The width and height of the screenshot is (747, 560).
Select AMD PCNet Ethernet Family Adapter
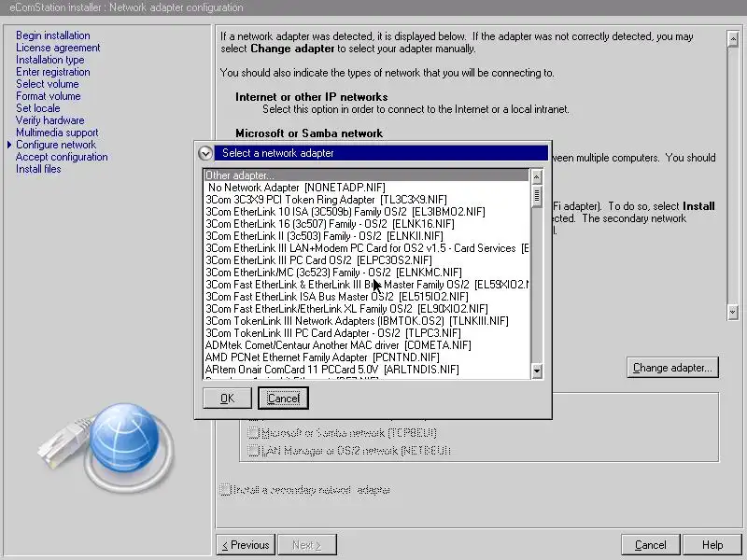(x=366, y=357)
